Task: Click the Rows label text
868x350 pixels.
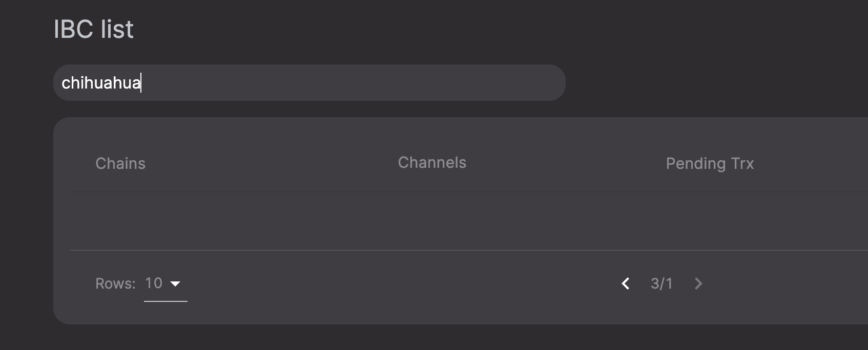Action: tap(114, 283)
